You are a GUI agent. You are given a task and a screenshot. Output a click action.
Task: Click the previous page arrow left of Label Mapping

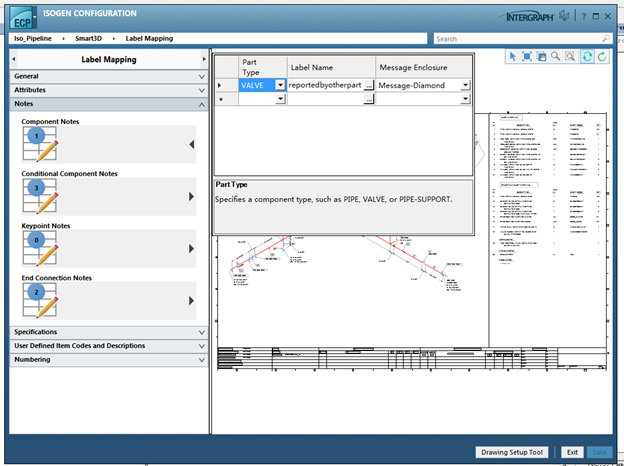pos(14,59)
